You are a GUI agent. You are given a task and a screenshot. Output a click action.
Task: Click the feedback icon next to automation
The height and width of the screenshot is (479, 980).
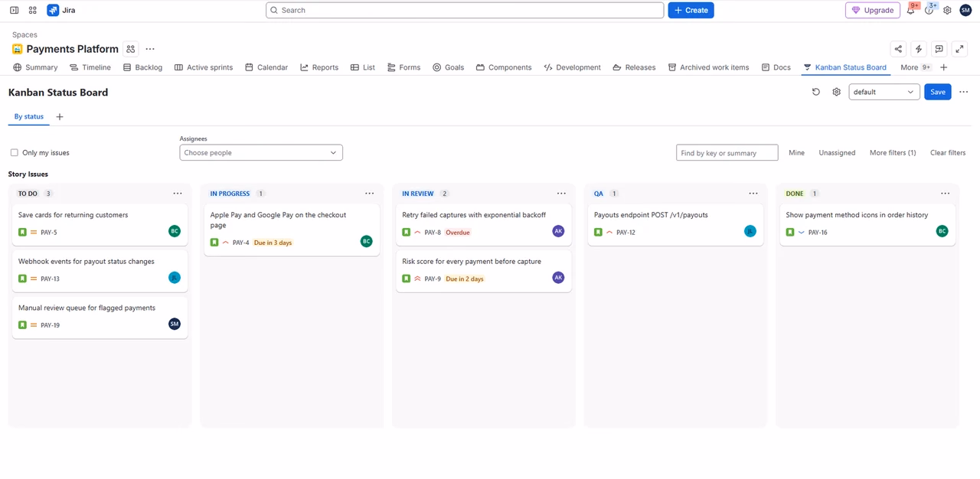point(939,49)
